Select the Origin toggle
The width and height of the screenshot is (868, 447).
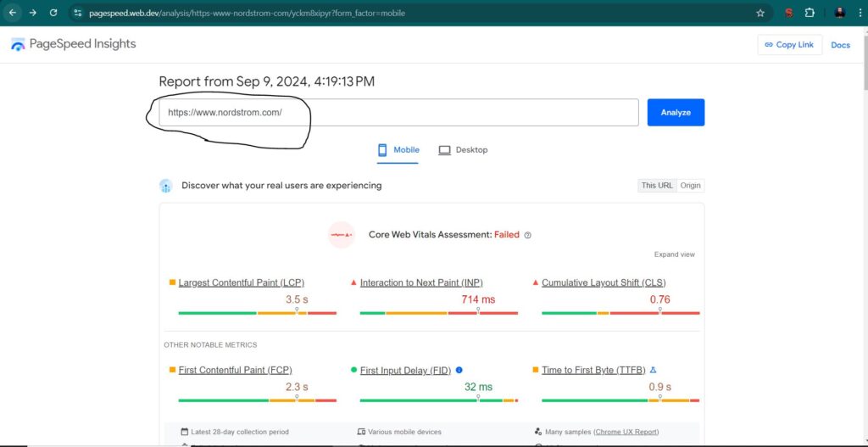tap(690, 186)
